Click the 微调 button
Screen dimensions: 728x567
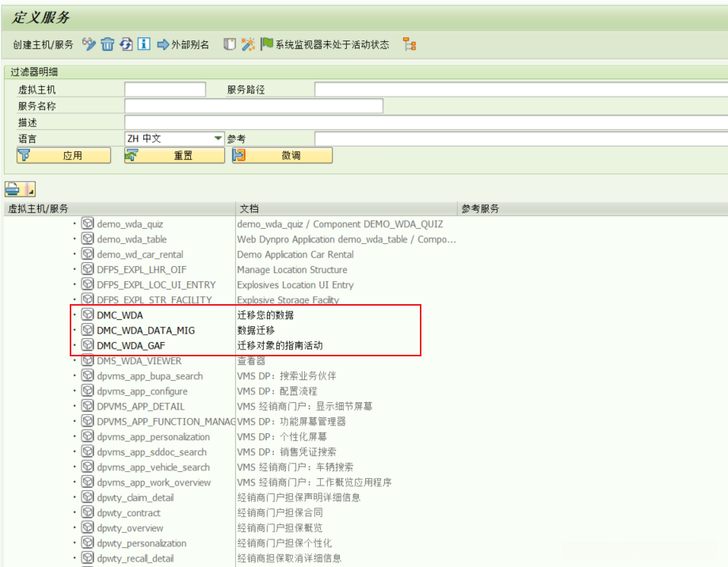[282, 155]
